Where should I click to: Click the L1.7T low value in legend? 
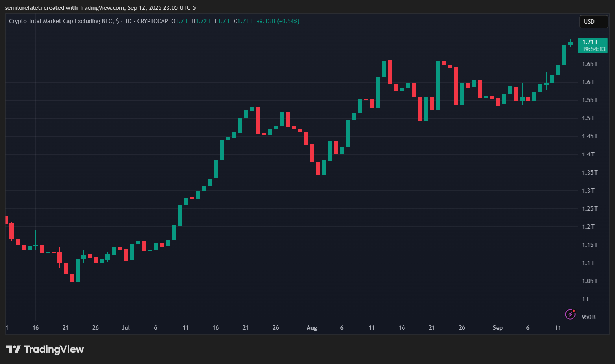tap(222, 21)
